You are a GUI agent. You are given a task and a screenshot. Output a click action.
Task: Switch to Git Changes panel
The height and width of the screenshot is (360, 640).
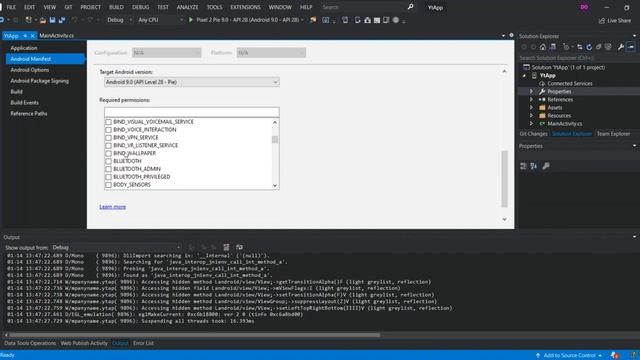[x=533, y=134]
